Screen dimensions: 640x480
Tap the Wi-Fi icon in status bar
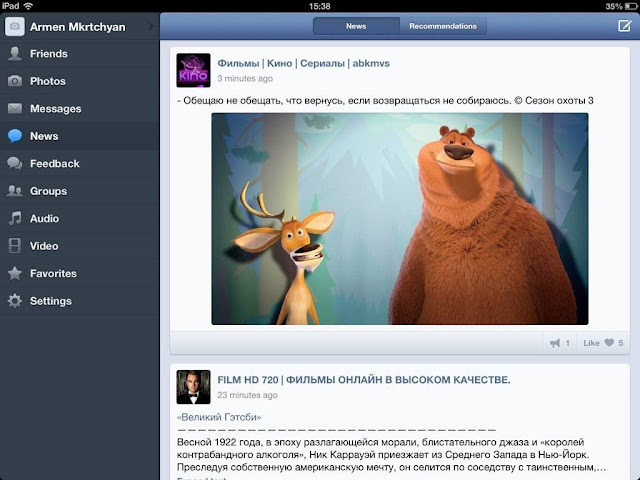click(28, 6)
